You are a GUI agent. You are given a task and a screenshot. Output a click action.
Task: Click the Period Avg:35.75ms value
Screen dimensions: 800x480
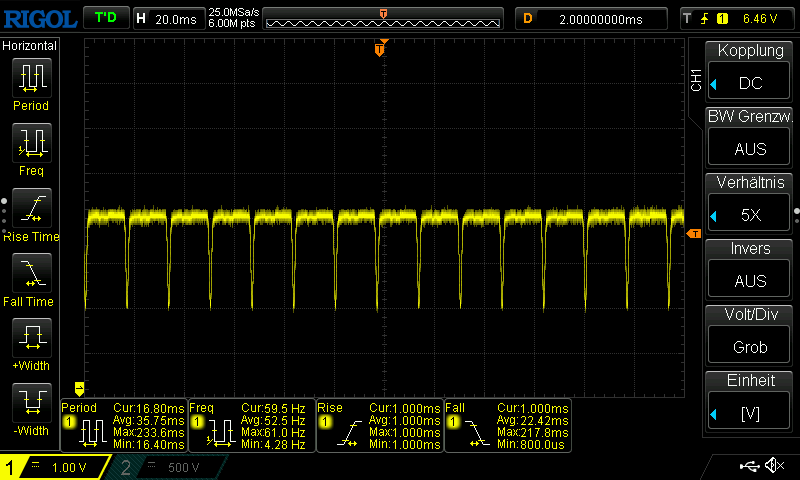pos(148,421)
